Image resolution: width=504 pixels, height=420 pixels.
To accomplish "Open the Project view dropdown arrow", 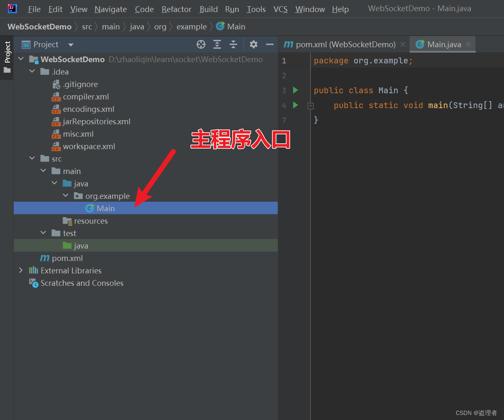I will [x=71, y=45].
